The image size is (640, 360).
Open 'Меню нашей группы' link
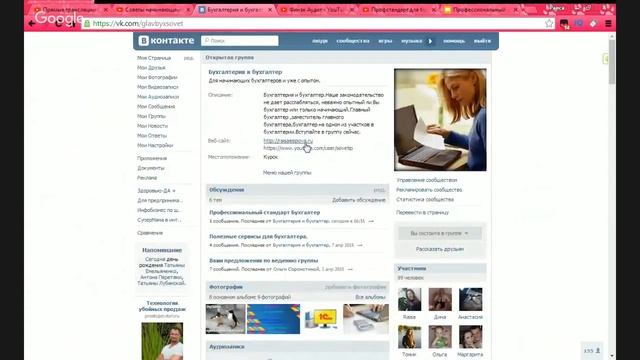pos(287,173)
